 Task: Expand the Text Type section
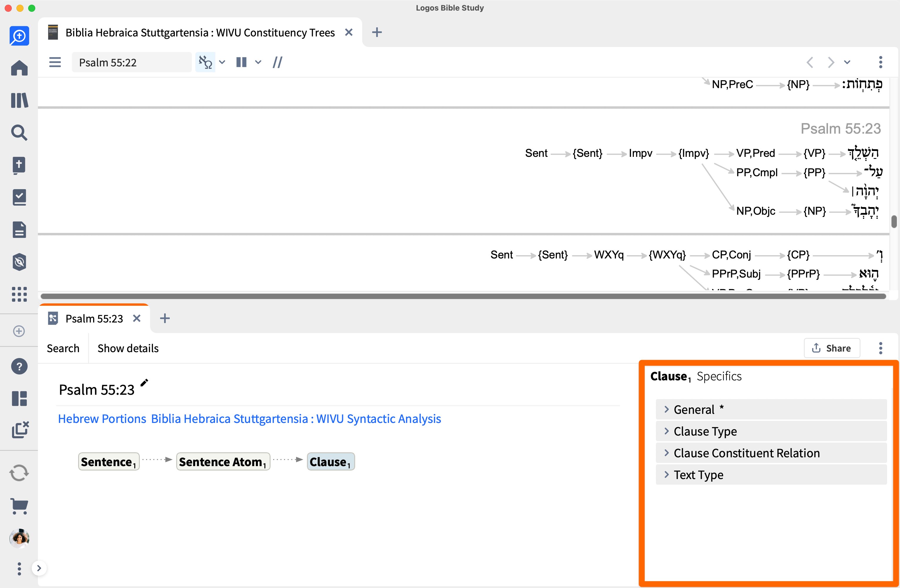point(771,475)
